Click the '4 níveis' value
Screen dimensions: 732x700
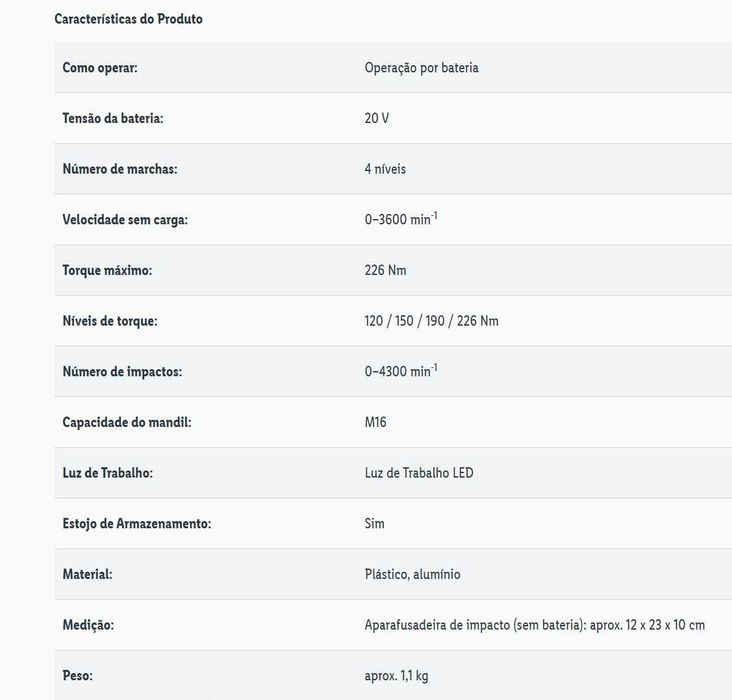(385, 169)
